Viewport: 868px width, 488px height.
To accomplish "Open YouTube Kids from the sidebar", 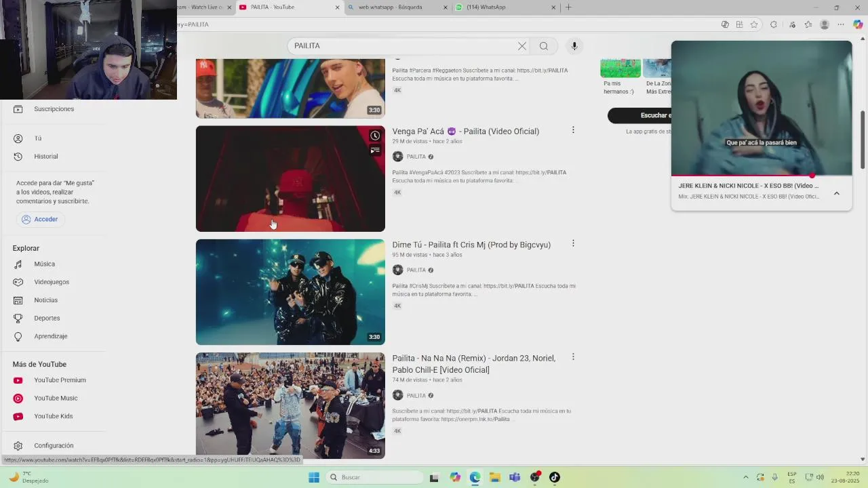I will [x=54, y=416].
